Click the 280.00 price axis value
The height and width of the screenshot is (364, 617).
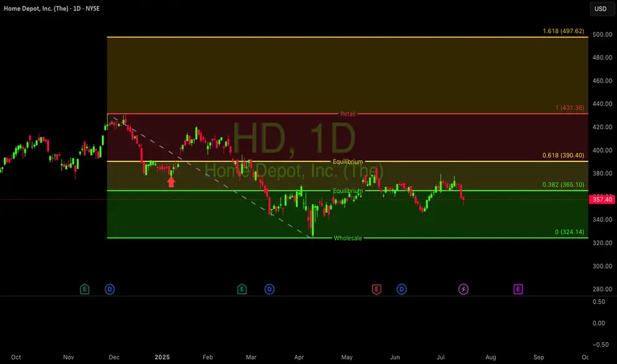[602, 289]
